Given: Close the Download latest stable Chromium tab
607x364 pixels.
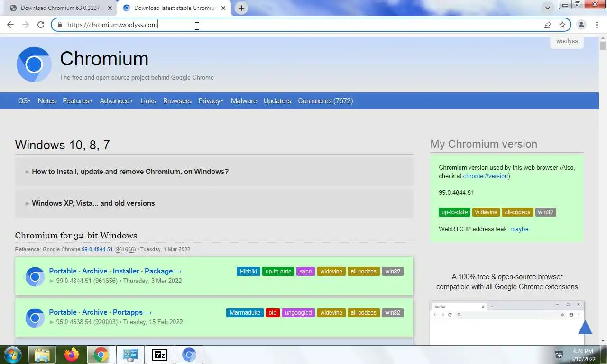Looking at the screenshot, I should (223, 8).
